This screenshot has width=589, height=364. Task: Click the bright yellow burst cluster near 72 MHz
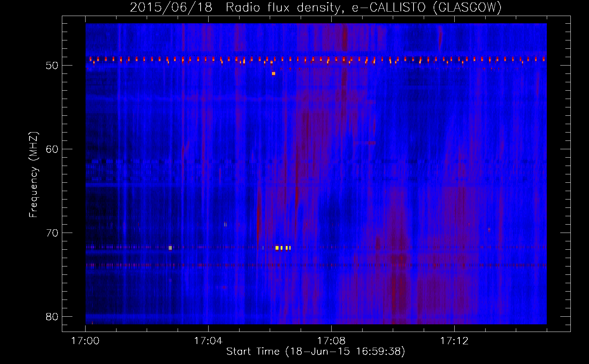(283, 248)
